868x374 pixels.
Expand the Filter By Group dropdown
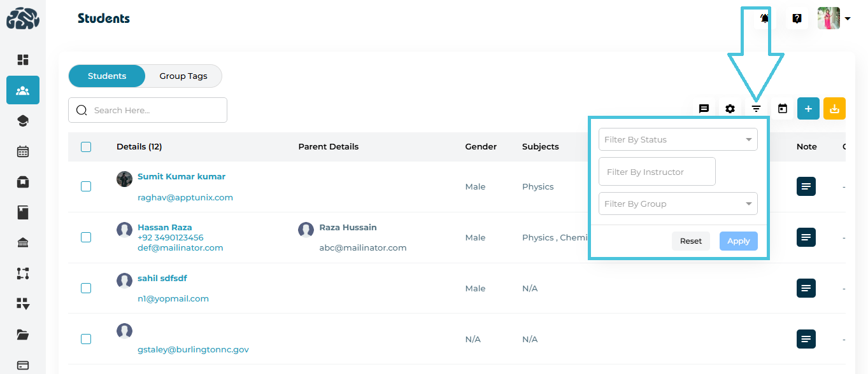(678, 204)
